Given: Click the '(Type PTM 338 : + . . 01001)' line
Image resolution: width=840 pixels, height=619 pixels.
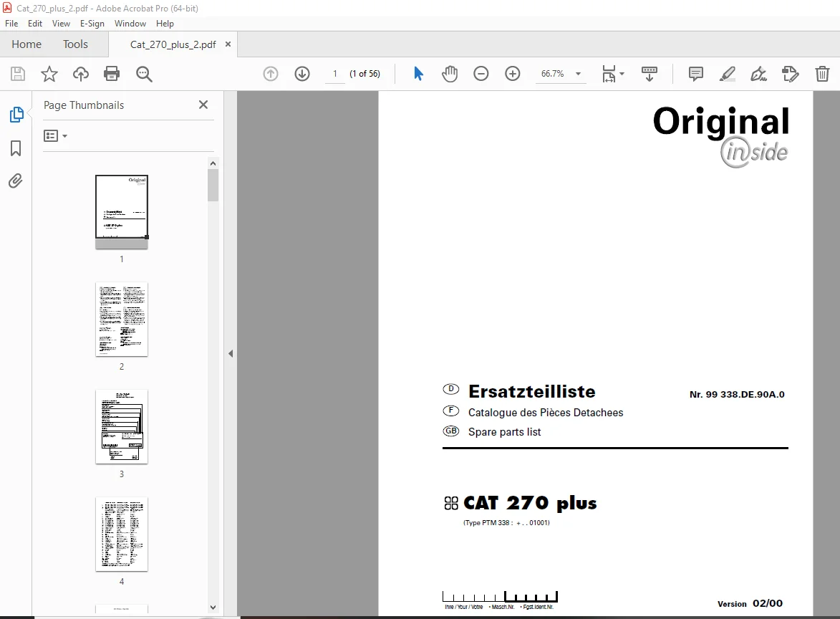Looking at the screenshot, I should pyautogui.click(x=506, y=522).
